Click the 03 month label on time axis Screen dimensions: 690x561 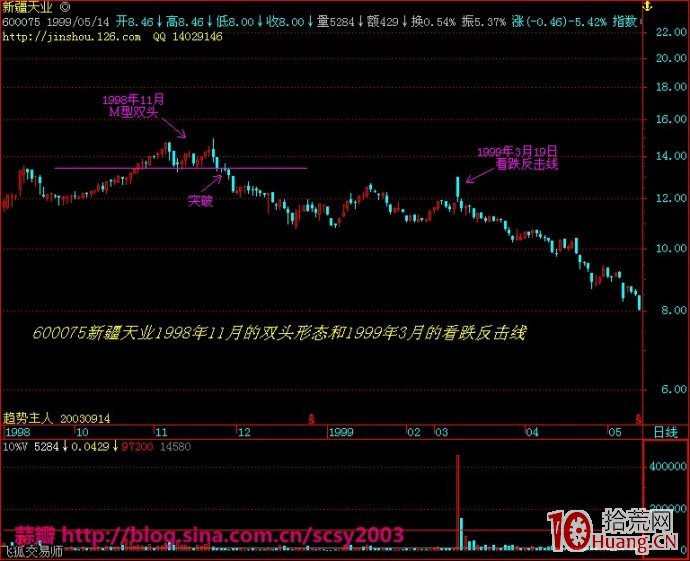click(441, 432)
